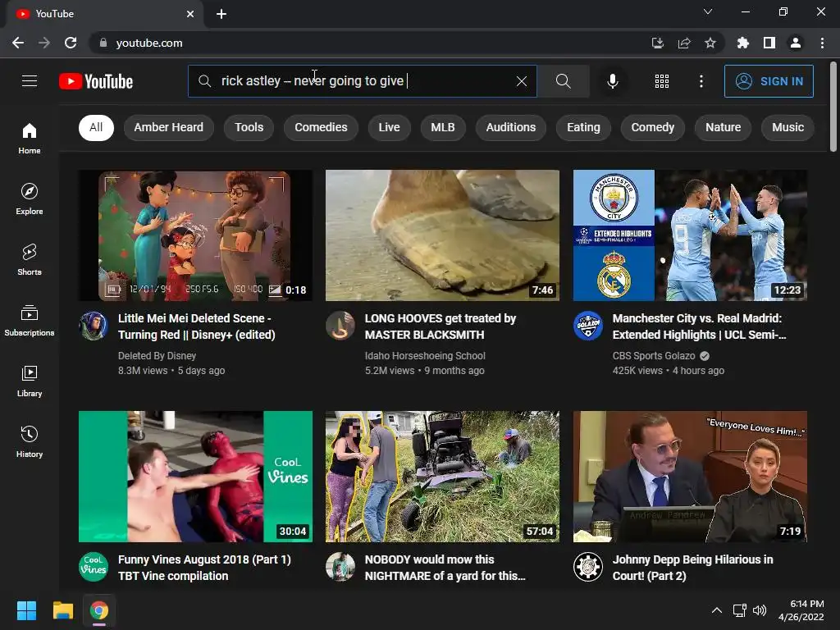This screenshot has width=840, height=630.
Task: Click Deleted By Disney channel avatar
Action: (94, 326)
